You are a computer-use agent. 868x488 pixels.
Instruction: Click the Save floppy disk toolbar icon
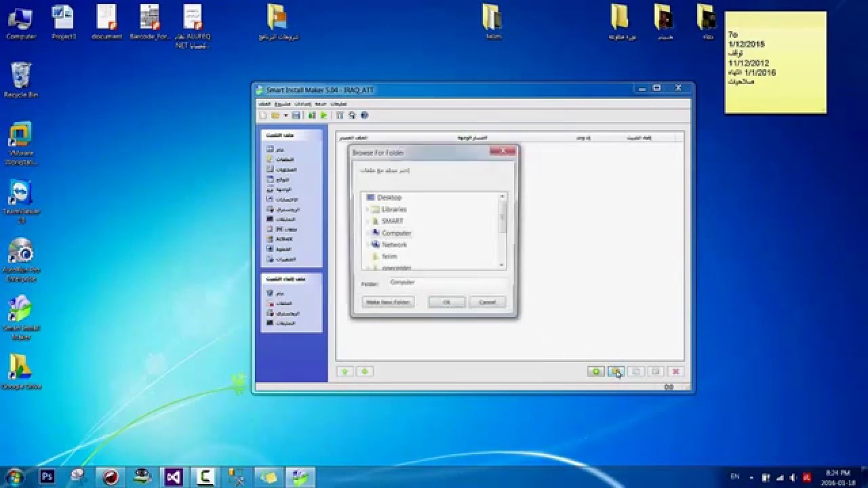(x=296, y=116)
